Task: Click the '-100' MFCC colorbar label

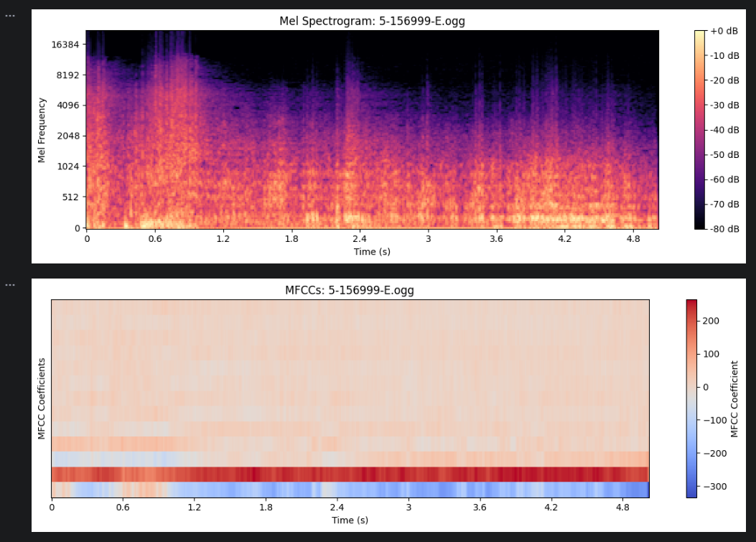Action: 714,421
